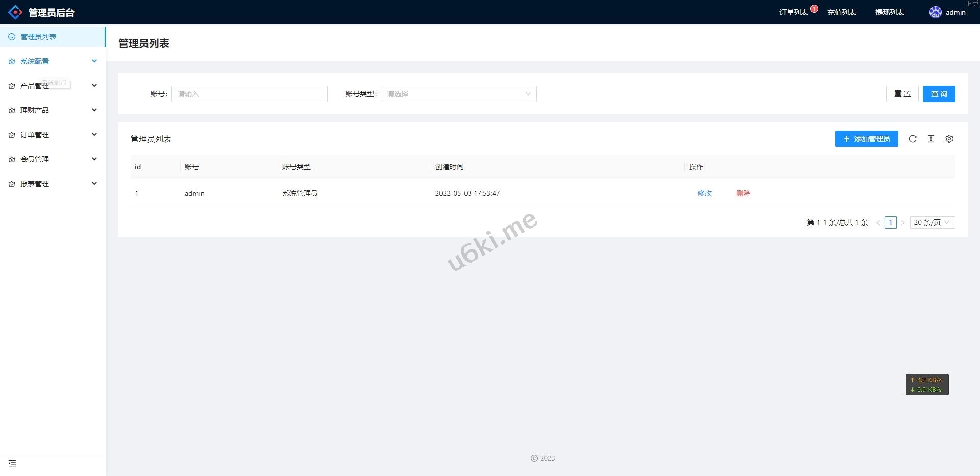Viewport: 980px width, 476px height.
Task: Focus the 账号 search input field
Action: [x=249, y=94]
